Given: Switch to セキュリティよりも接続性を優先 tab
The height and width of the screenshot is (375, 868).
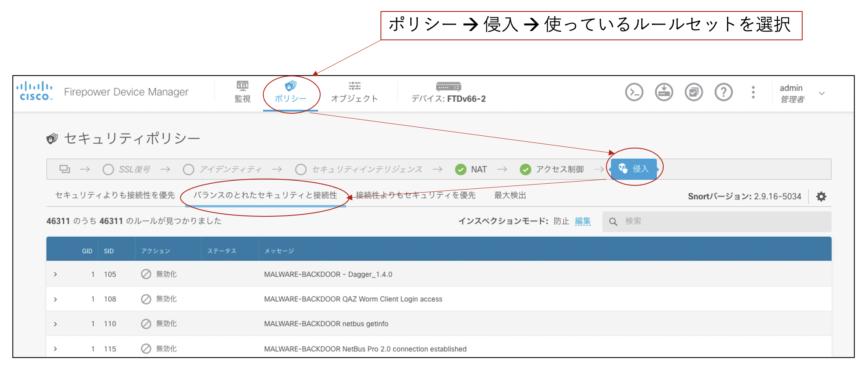Looking at the screenshot, I should 115,195.
